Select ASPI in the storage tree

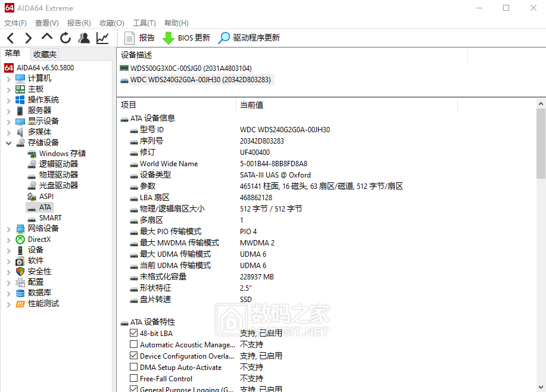coord(46,196)
